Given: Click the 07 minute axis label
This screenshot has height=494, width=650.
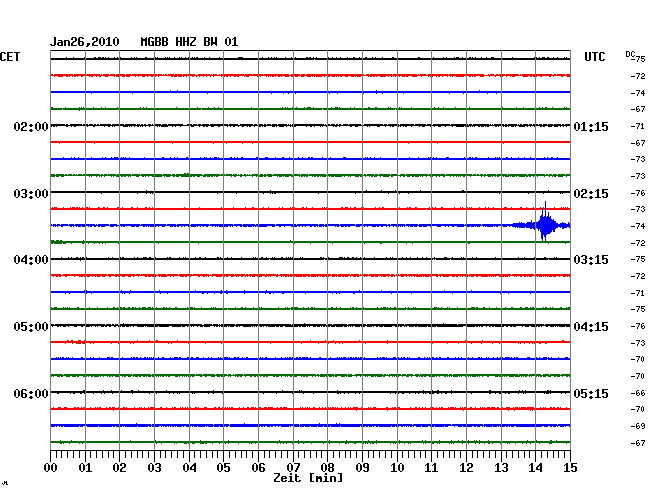Looking at the screenshot, I should [293, 467].
